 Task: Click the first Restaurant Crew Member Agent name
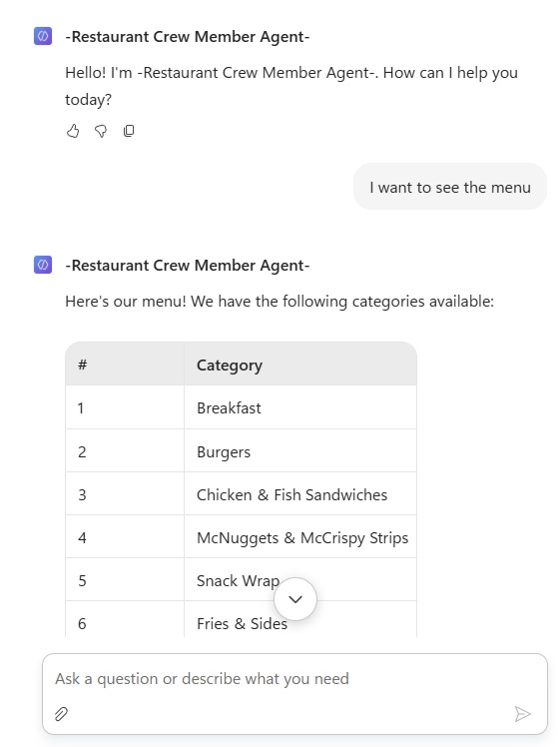coord(187,37)
